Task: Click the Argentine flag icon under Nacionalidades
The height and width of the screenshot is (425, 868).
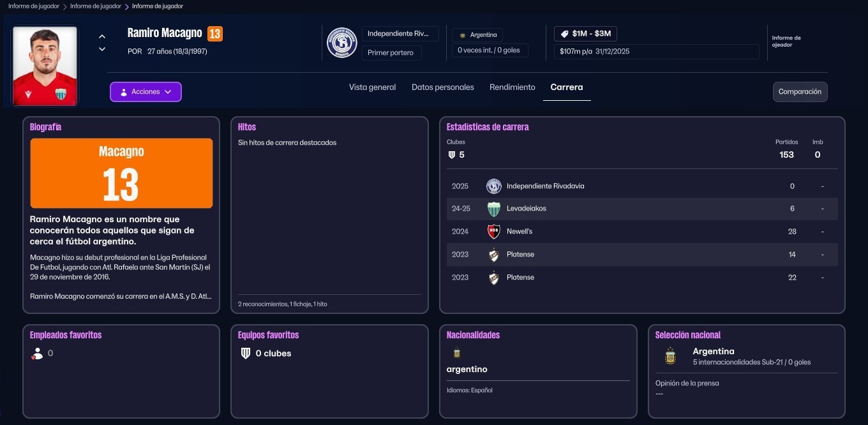Action: [456, 353]
